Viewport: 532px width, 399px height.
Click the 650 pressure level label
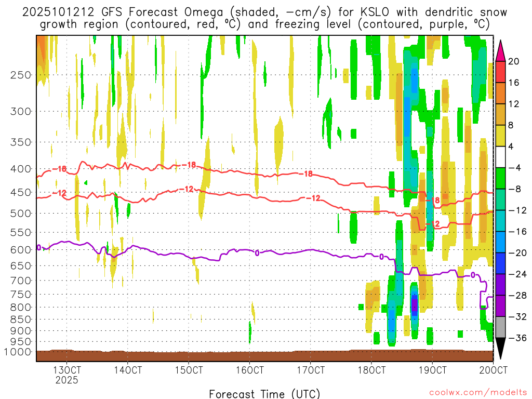point(21,265)
